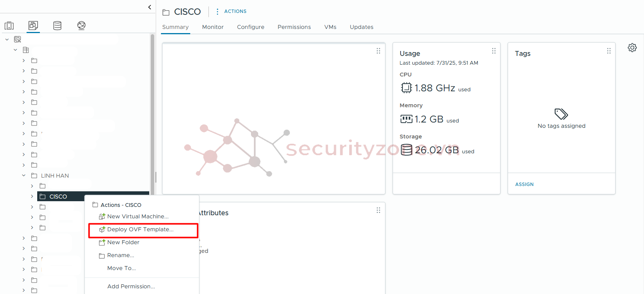The width and height of the screenshot is (644, 294).
Task: Click the Last updated timestamp text
Action: (439, 63)
